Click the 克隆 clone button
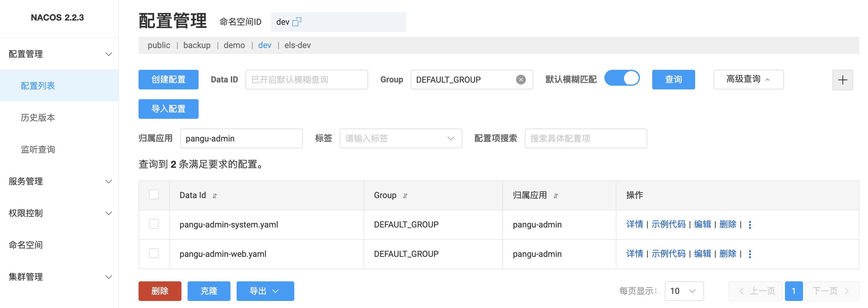Image resolution: width=868 pixels, height=308 pixels. click(209, 291)
